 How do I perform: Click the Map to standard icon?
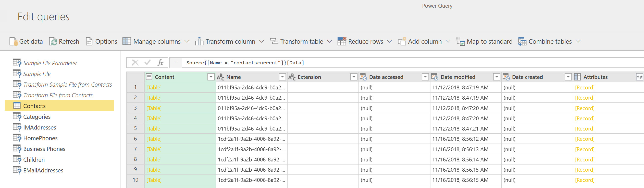pyautogui.click(x=461, y=41)
